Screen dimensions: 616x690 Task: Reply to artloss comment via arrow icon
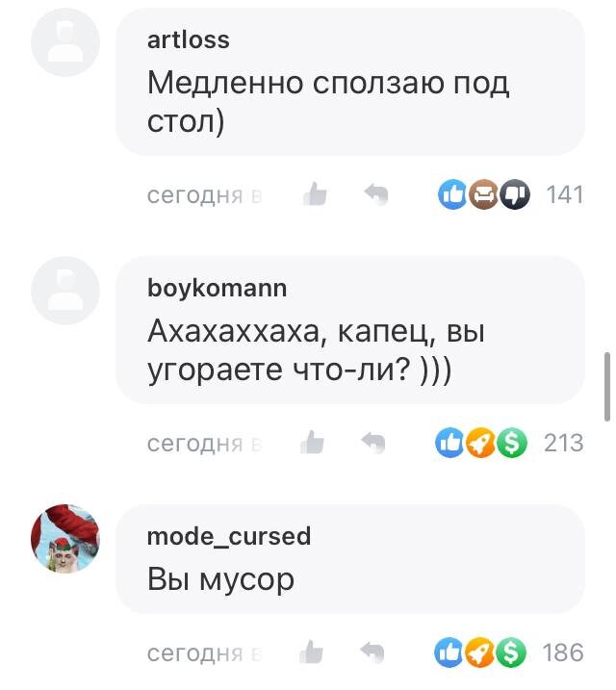376,194
